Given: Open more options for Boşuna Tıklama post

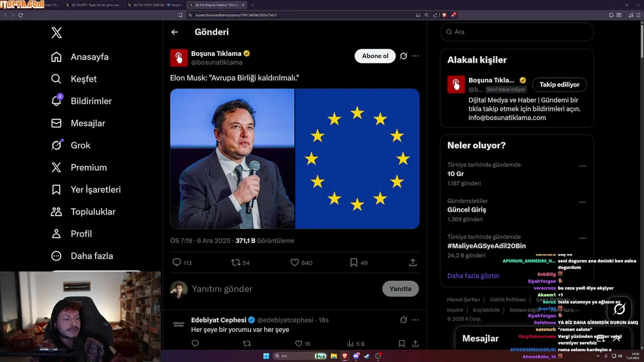Looking at the screenshot, I should (416, 56).
